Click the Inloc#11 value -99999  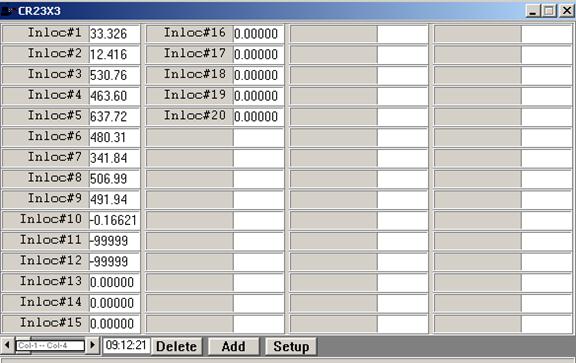(115, 241)
